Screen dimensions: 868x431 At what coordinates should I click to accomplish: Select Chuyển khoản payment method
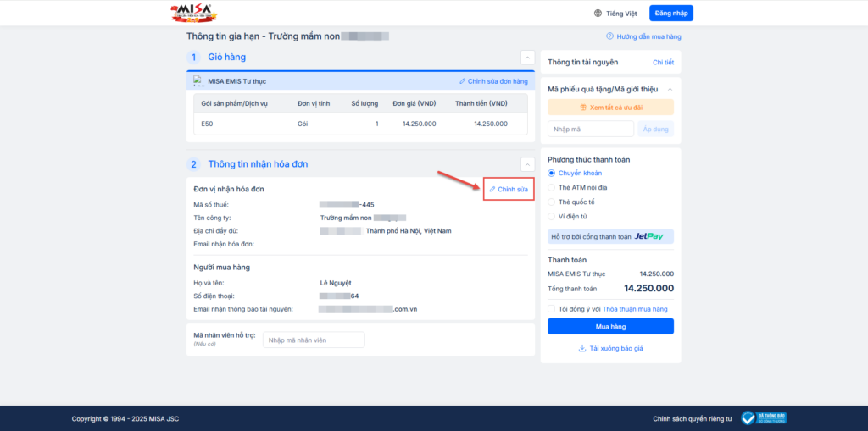click(x=551, y=174)
